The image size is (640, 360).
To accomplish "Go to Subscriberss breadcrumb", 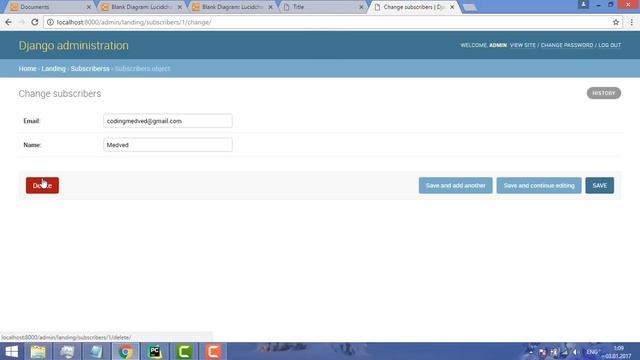I will [x=90, y=69].
